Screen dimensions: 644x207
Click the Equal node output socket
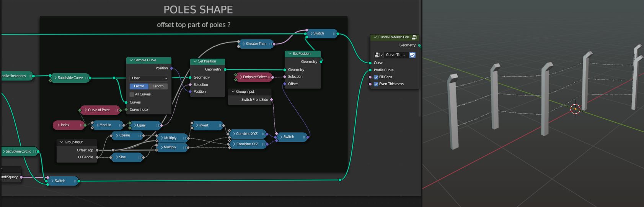coord(161,125)
